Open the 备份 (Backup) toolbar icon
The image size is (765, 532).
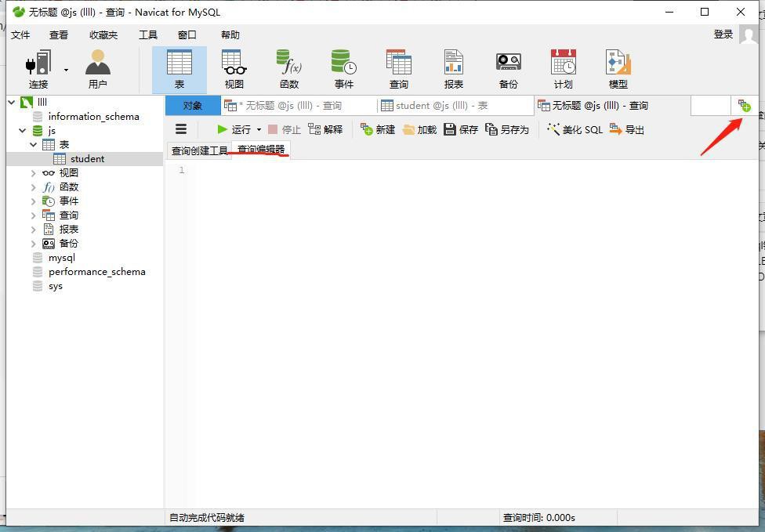509,69
